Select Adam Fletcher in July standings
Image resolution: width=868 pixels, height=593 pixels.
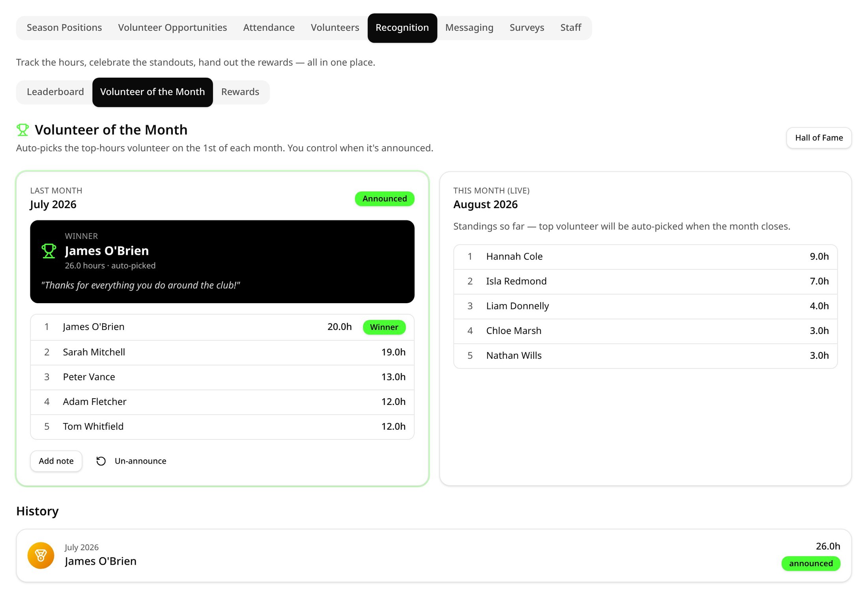click(x=222, y=402)
